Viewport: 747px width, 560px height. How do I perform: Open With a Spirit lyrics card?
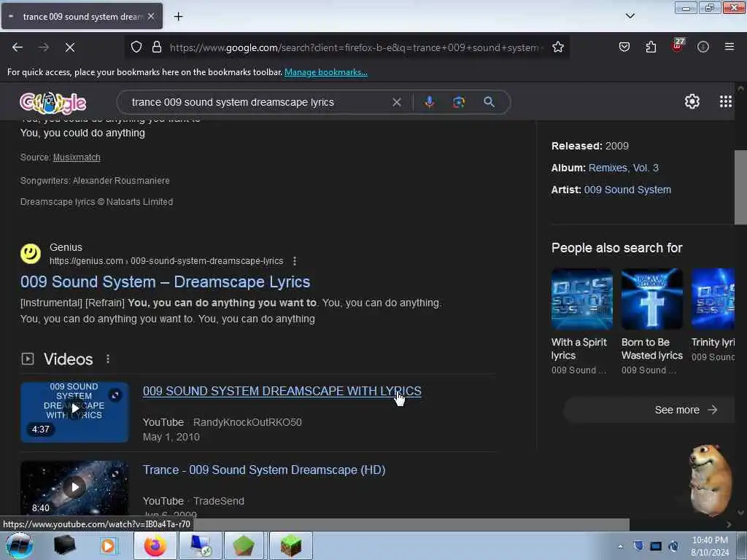[x=581, y=322]
